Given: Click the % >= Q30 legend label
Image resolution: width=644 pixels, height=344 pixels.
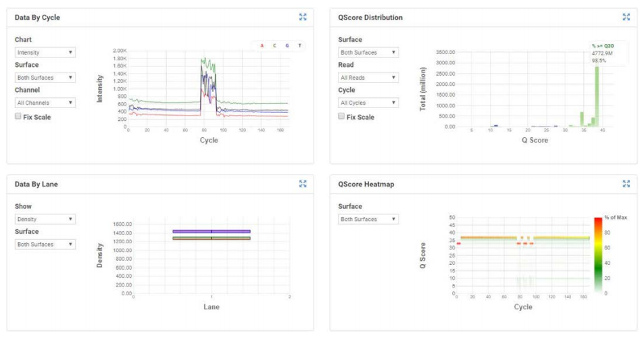Looking at the screenshot, I should [x=603, y=46].
